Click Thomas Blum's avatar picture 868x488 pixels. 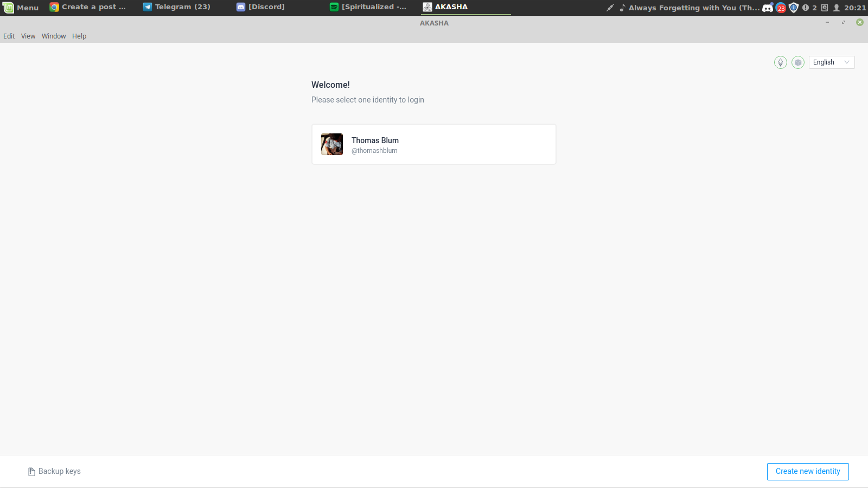332,144
